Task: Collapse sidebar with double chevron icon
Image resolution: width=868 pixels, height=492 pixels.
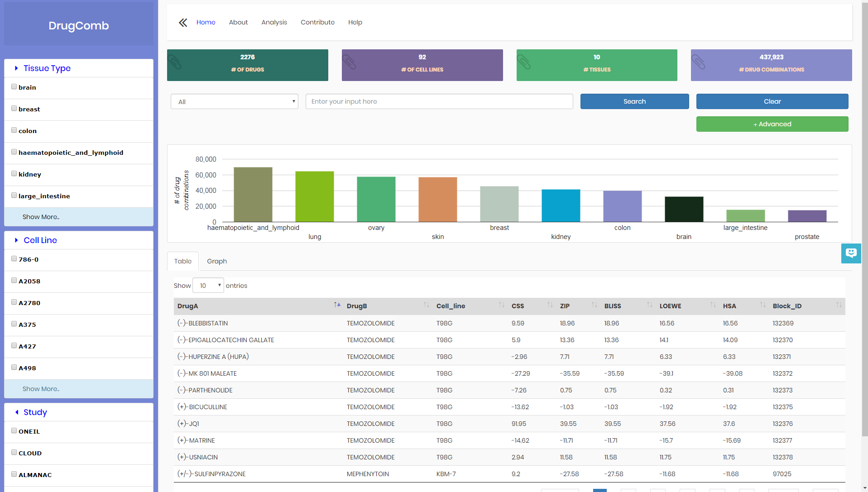Action: point(183,23)
